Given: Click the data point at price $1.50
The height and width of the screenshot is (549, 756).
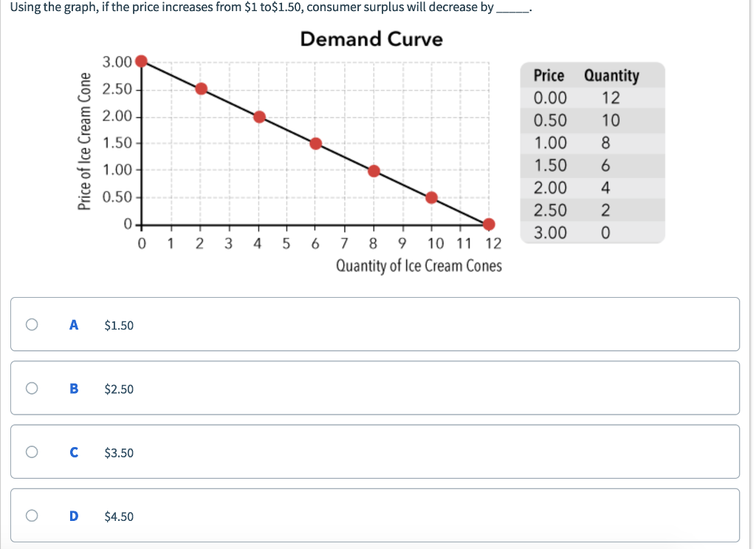Looking at the screenshot, I should (315, 143).
